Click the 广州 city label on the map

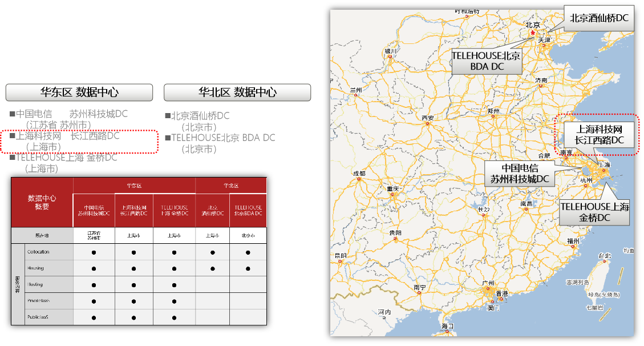488,283
